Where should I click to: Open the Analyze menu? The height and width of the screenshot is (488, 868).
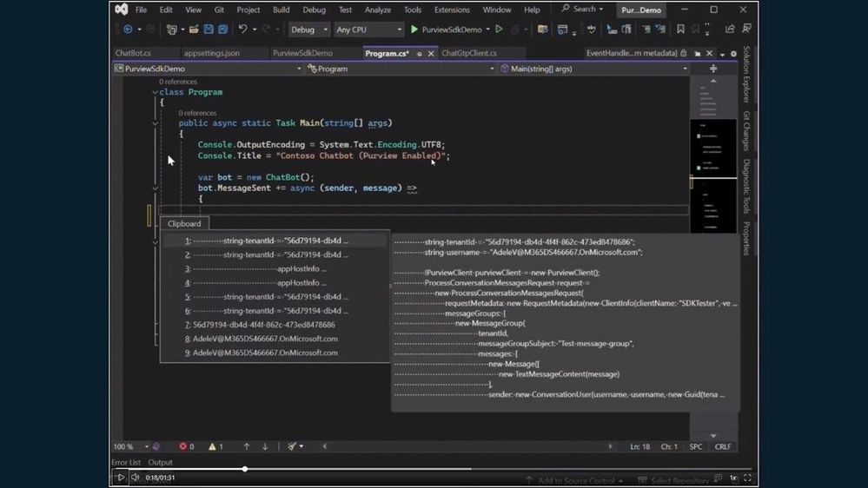click(x=378, y=10)
